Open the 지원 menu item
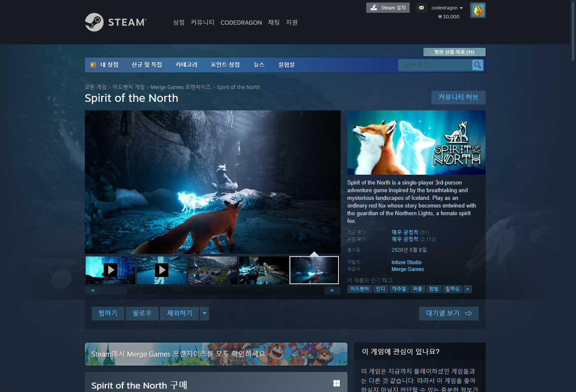 click(292, 23)
